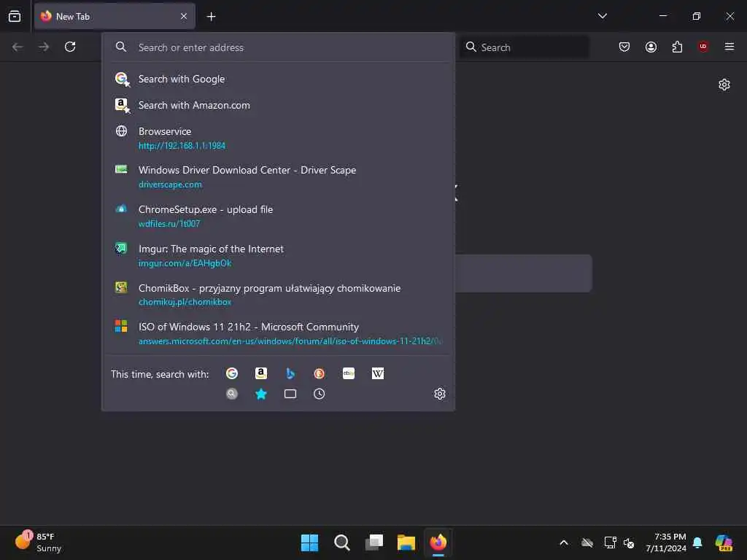This screenshot has width=747, height=560.
Task: Open File Explorer from the taskbar
Action: pos(406,542)
